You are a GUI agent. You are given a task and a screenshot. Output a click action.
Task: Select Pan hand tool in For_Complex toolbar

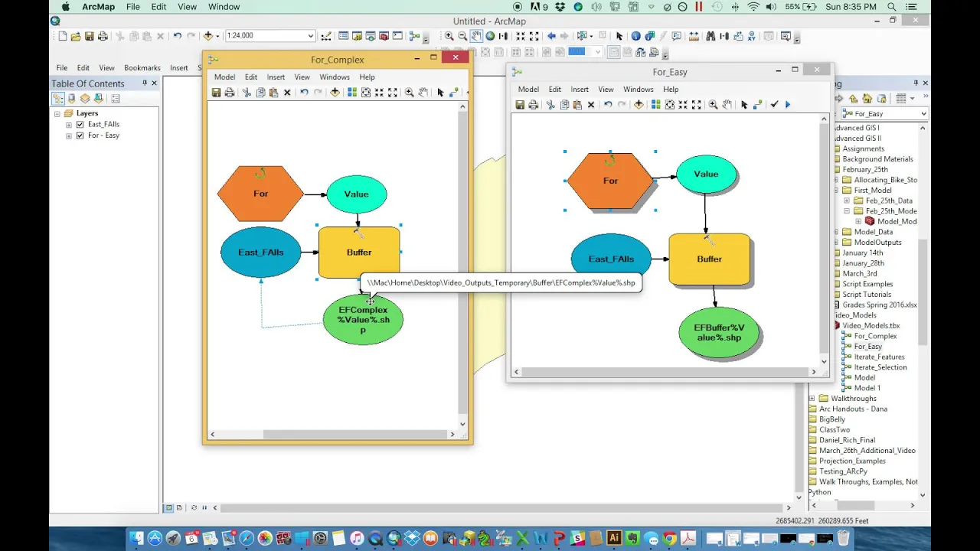[x=423, y=93]
